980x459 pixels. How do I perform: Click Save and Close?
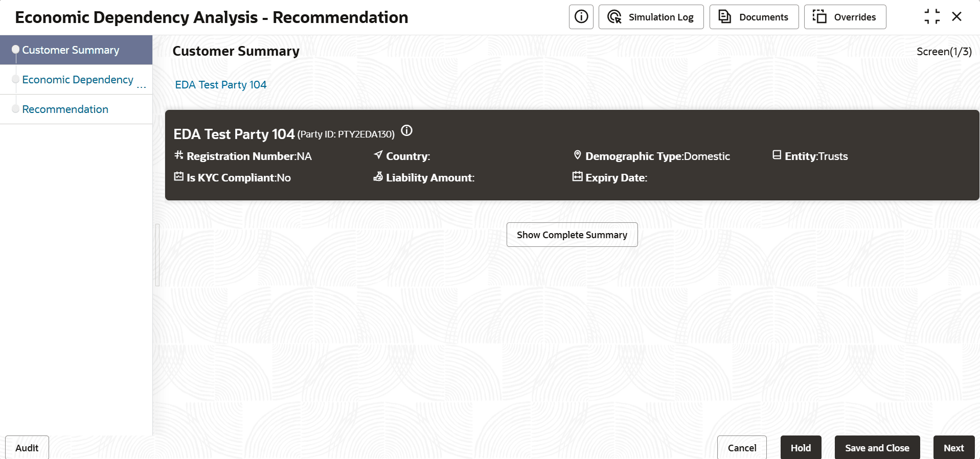click(877, 448)
